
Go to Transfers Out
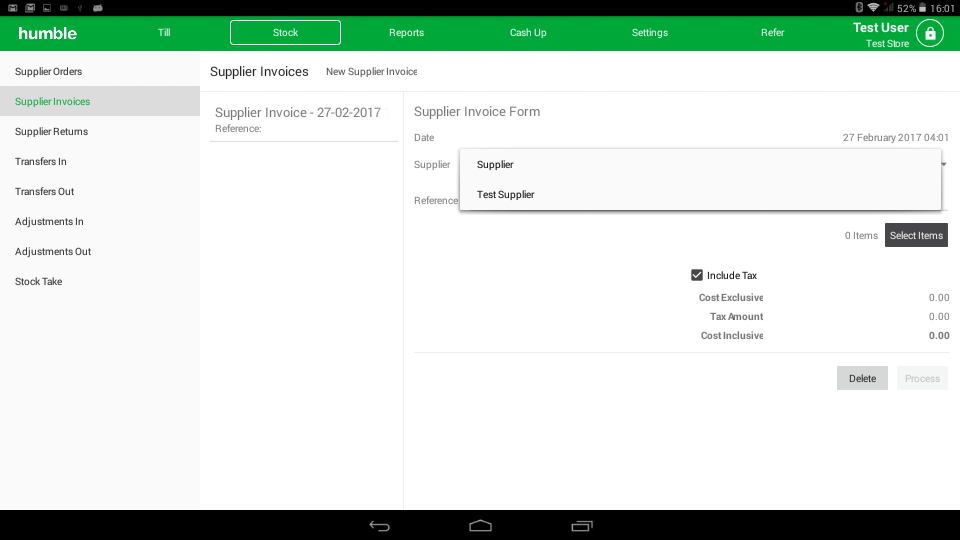[x=100, y=191]
